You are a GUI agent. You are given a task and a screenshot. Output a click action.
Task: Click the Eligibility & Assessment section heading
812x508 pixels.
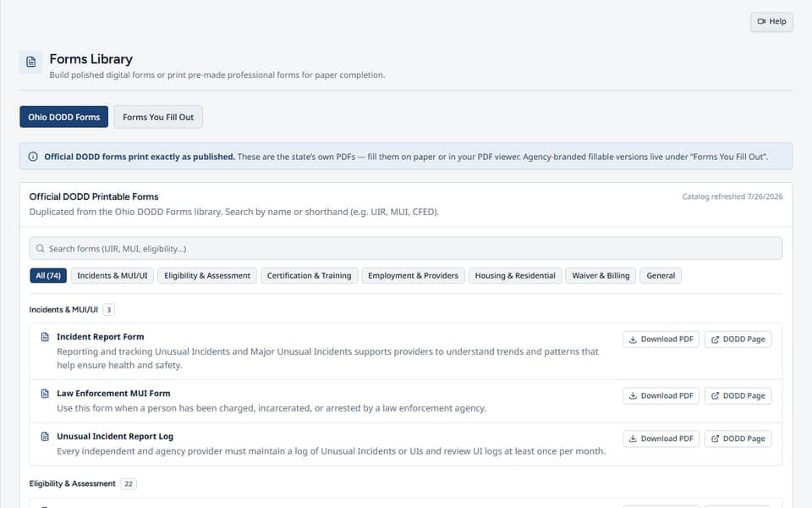point(72,483)
